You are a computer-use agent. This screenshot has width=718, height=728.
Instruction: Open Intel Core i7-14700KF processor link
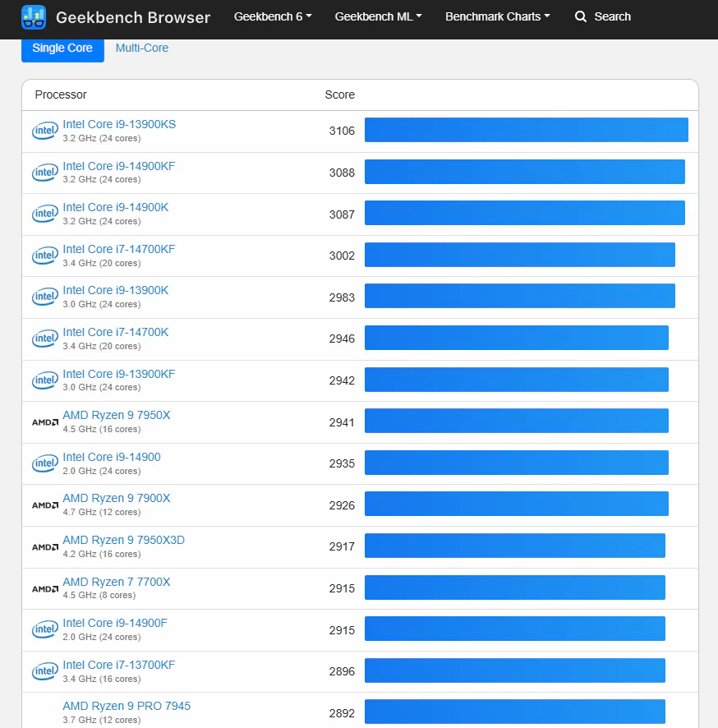(x=119, y=249)
